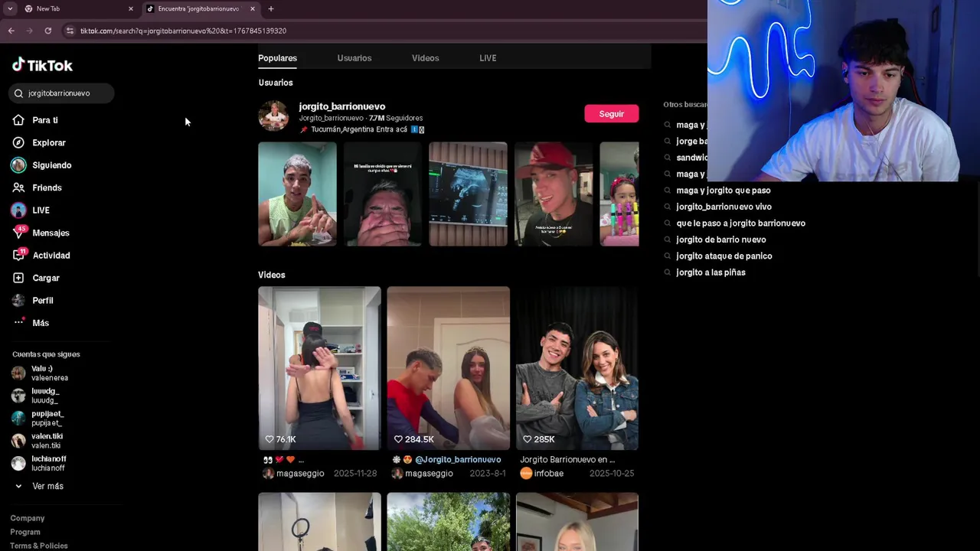Expand Ver más followed accounts
The height and width of the screenshot is (551, 980).
[41, 486]
